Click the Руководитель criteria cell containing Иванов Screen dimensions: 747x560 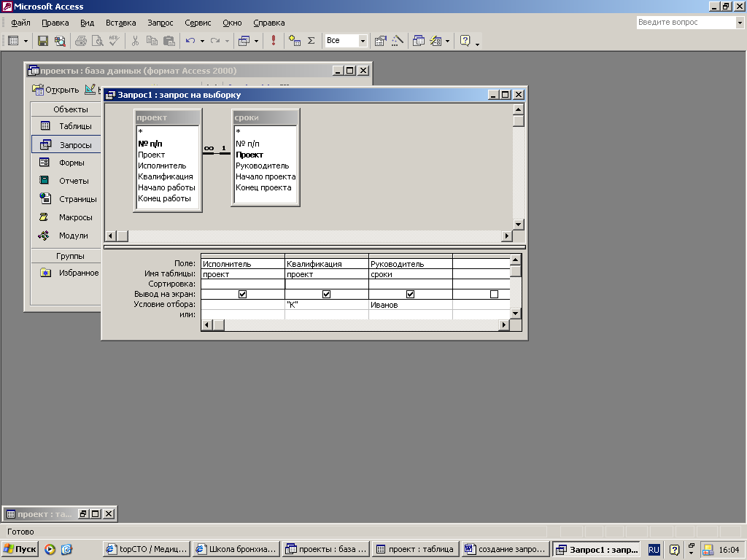click(411, 305)
